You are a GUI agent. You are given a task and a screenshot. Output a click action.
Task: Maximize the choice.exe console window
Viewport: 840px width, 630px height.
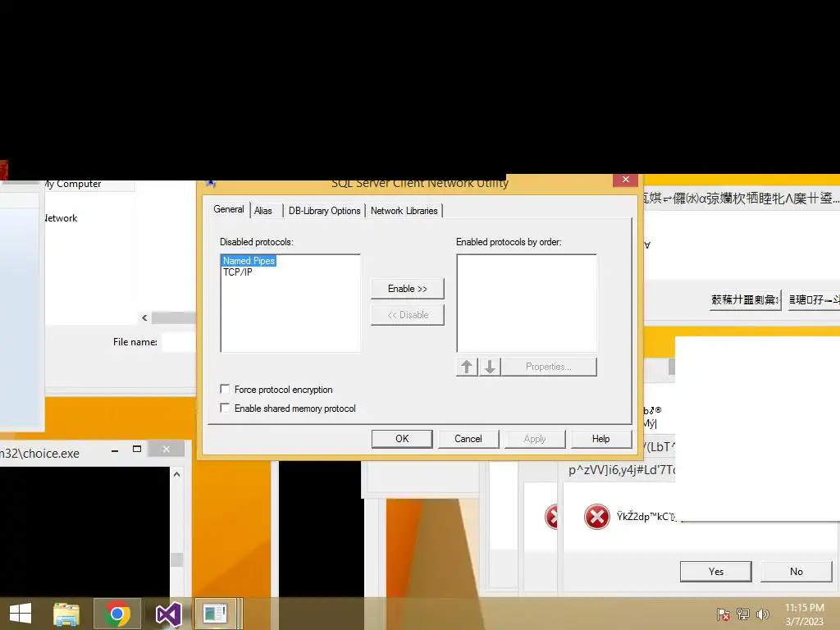(137, 449)
